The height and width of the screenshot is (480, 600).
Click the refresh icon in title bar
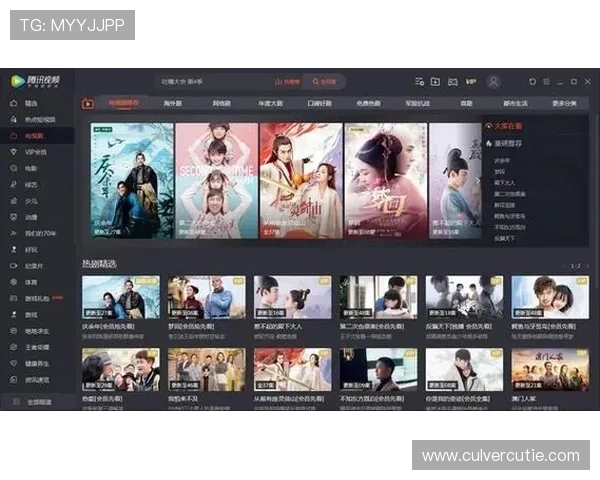[532, 82]
